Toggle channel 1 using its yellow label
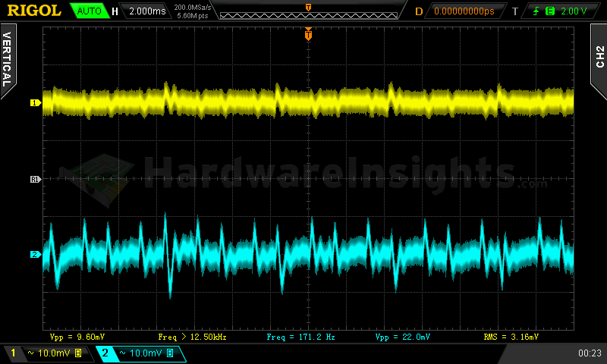 (x=13, y=353)
